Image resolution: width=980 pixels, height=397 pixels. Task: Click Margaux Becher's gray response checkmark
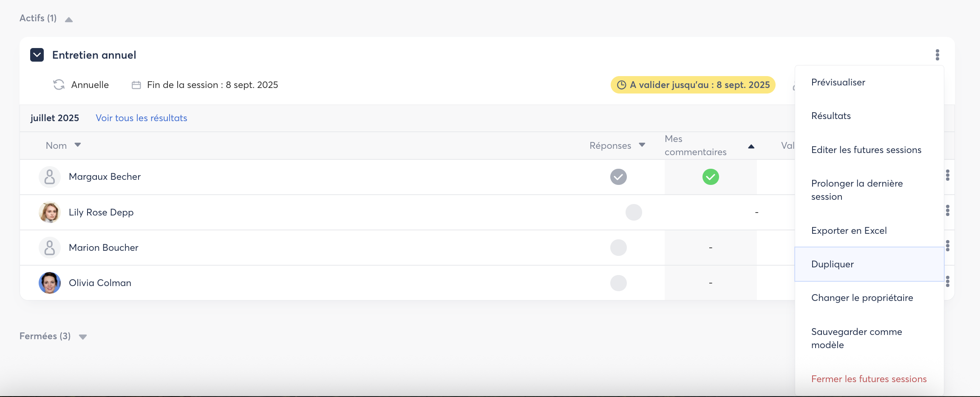(618, 177)
